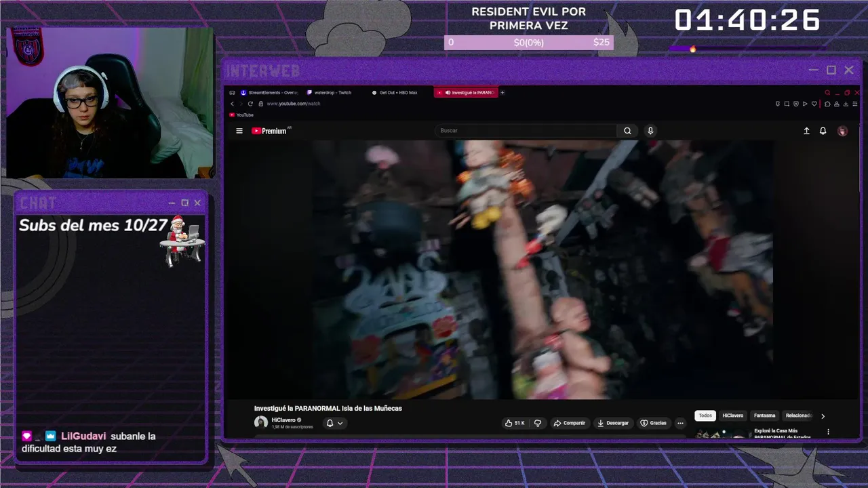
Task: Go back using browser back arrow
Action: (232, 104)
